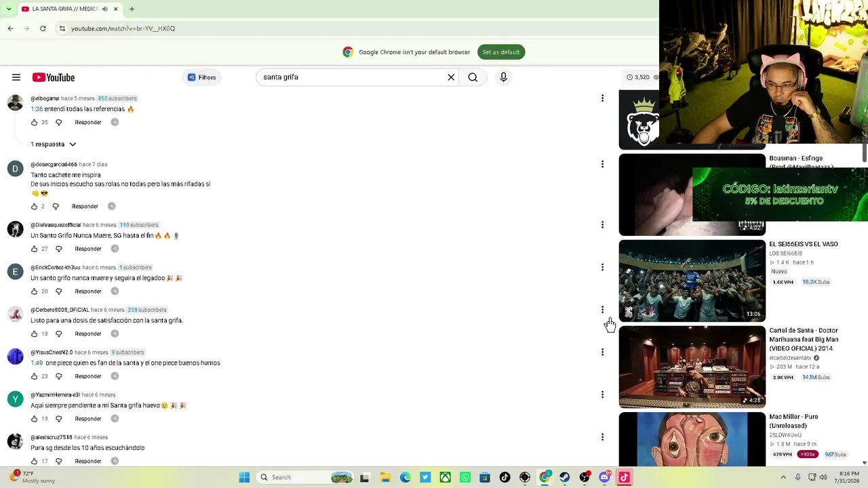Like the comment by @Dielvasquezofficial
Screen dimensions: 868x488
click(34, 249)
